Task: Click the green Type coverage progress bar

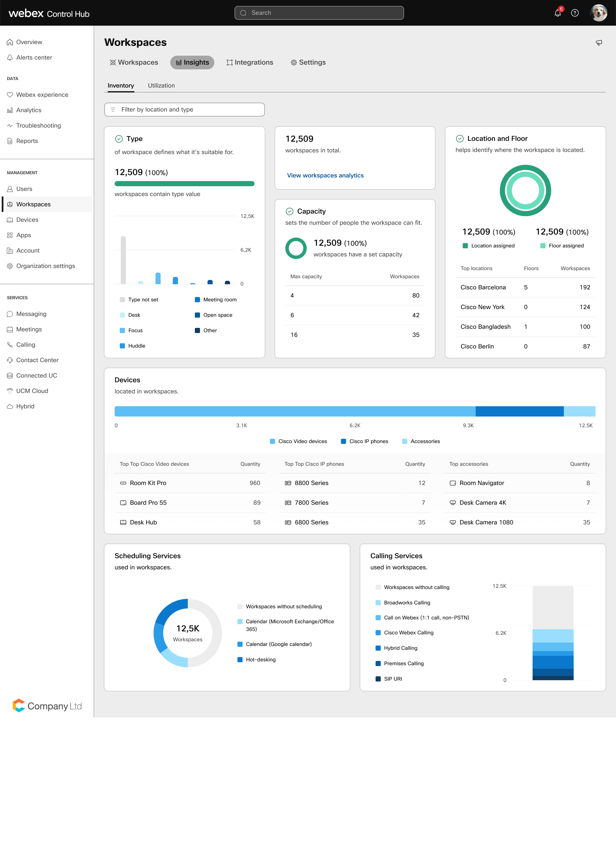Action: click(184, 184)
